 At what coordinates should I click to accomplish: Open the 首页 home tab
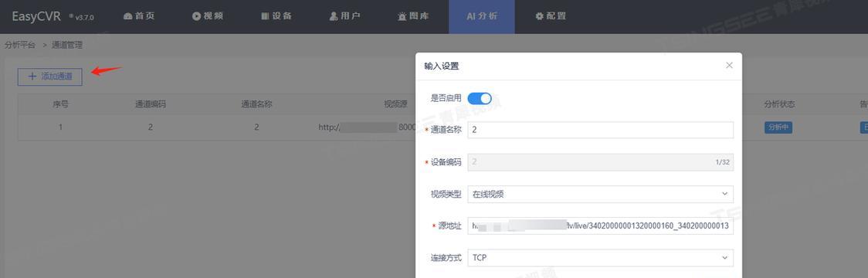[139, 16]
